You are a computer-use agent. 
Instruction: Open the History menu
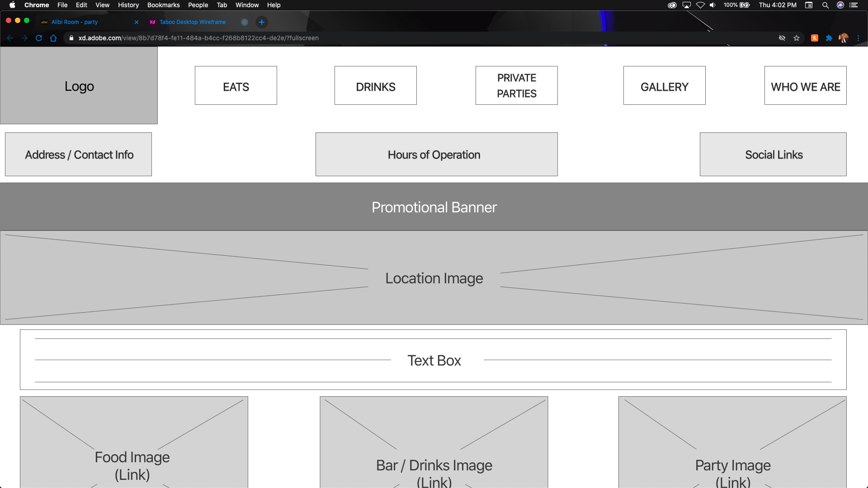(128, 5)
